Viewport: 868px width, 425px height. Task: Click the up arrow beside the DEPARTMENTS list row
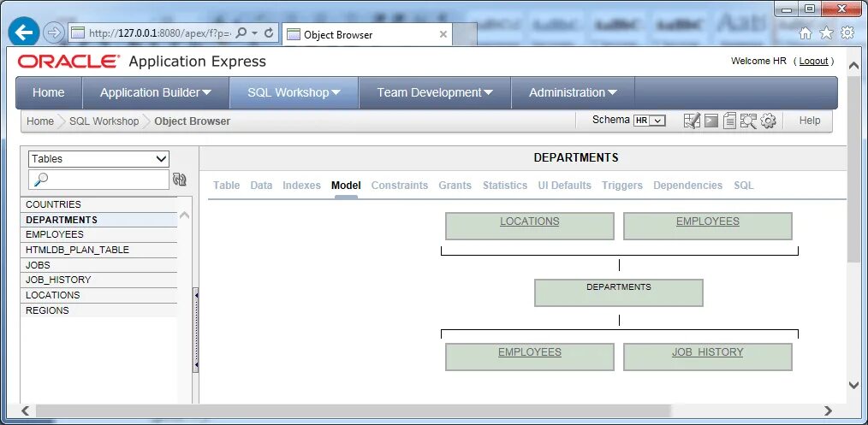184,215
